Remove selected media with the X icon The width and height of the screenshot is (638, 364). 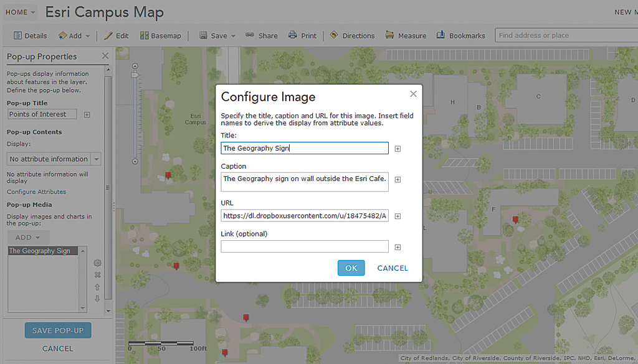(x=97, y=275)
